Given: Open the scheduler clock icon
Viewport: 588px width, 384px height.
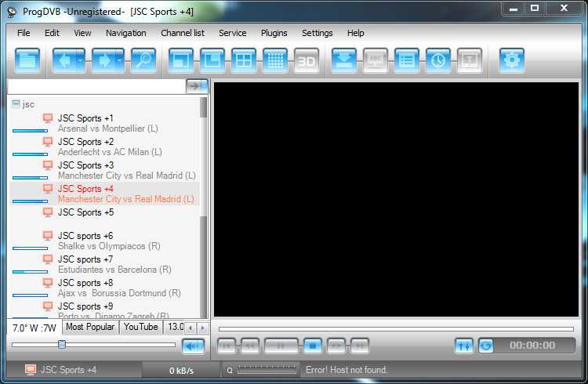Looking at the screenshot, I should click(x=438, y=60).
